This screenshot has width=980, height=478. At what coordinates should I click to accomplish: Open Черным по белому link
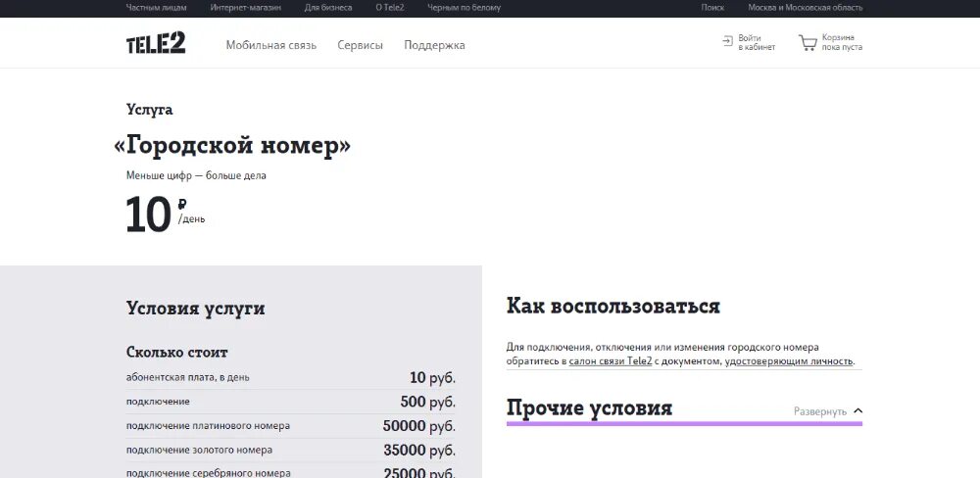[x=464, y=8]
